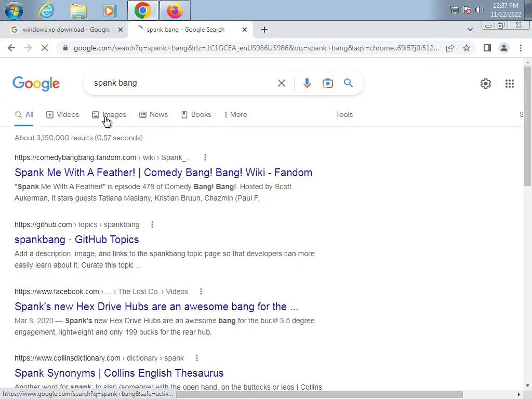Click the collinsdictionary.com dictionary breadcrumb
The width and height of the screenshot is (532, 399).
click(99, 358)
